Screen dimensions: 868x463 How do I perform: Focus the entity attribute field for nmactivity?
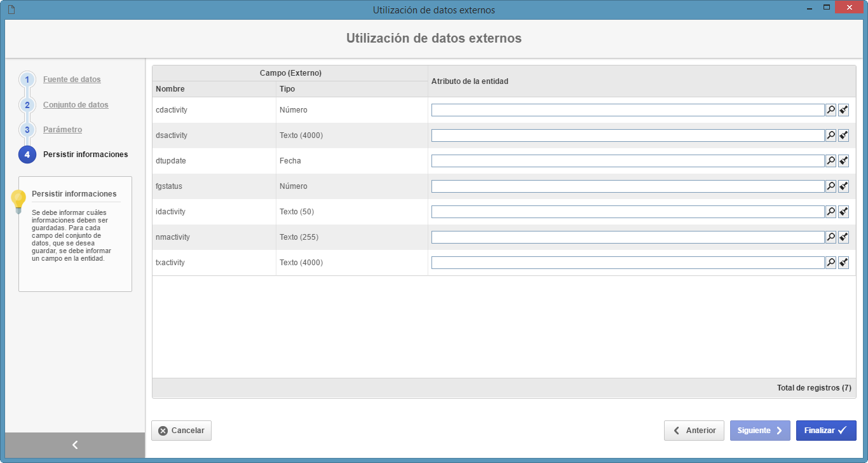[628, 237]
